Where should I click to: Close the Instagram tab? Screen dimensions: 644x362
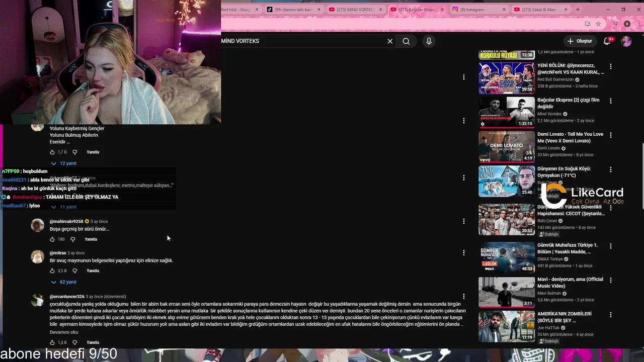(x=504, y=10)
